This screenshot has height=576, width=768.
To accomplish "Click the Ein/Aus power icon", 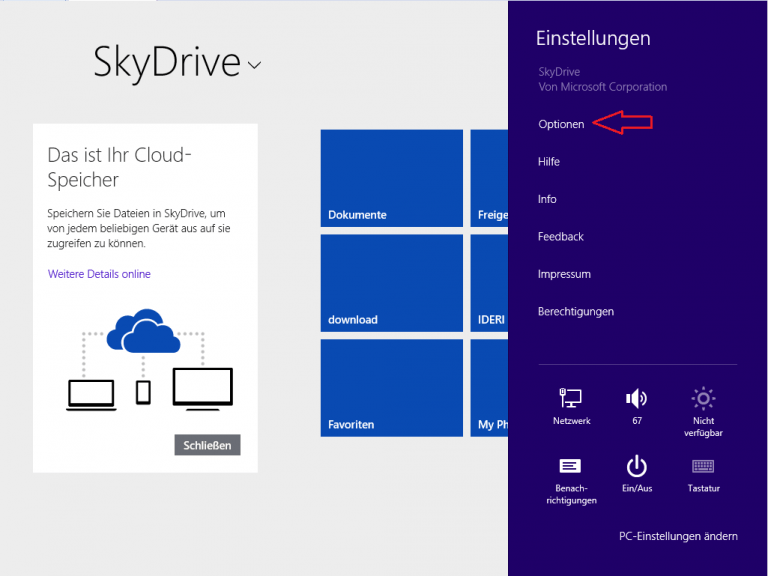I will [637, 473].
